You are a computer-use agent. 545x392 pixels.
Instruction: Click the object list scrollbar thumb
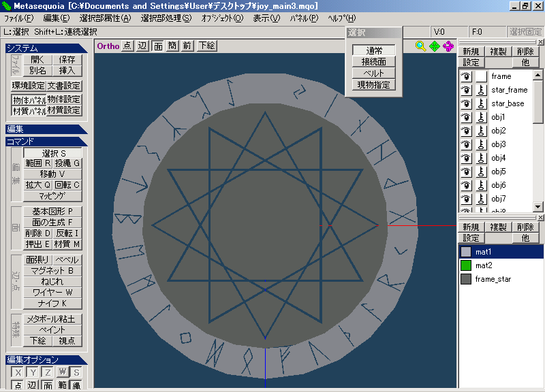pos(538,101)
